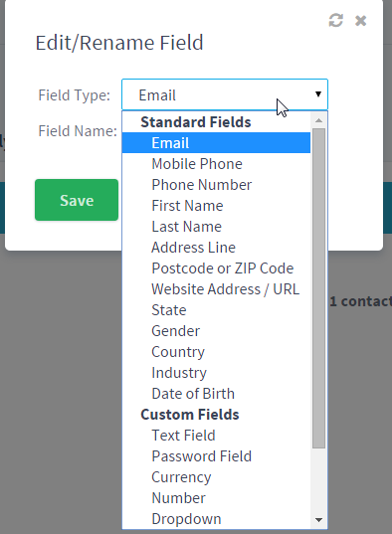Click the scrollbar up arrow in list
The width and height of the screenshot is (392, 534).
click(x=318, y=120)
